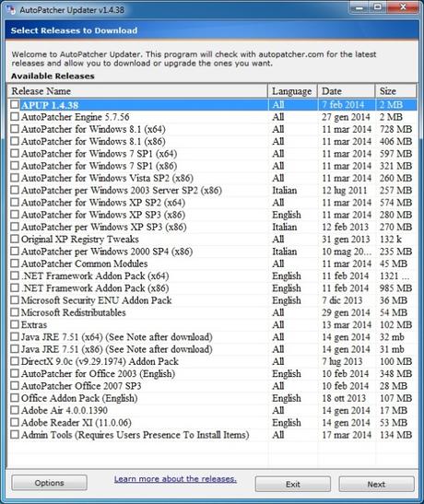Follow Learn more about the releases link

click(x=175, y=479)
